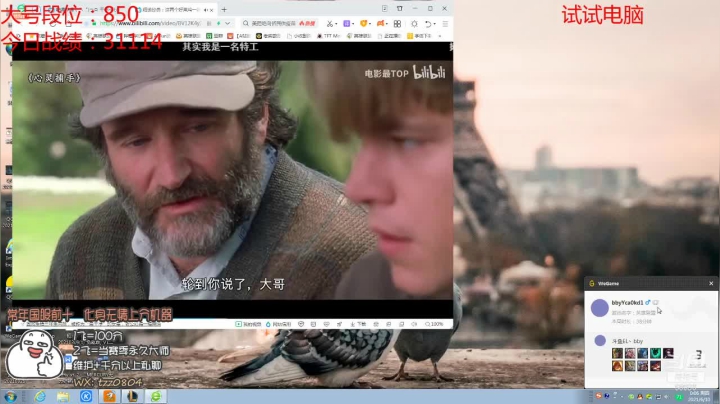The height and width of the screenshot is (404, 720).
Task: Click the system tray volume speaker icon
Action: 666,396
